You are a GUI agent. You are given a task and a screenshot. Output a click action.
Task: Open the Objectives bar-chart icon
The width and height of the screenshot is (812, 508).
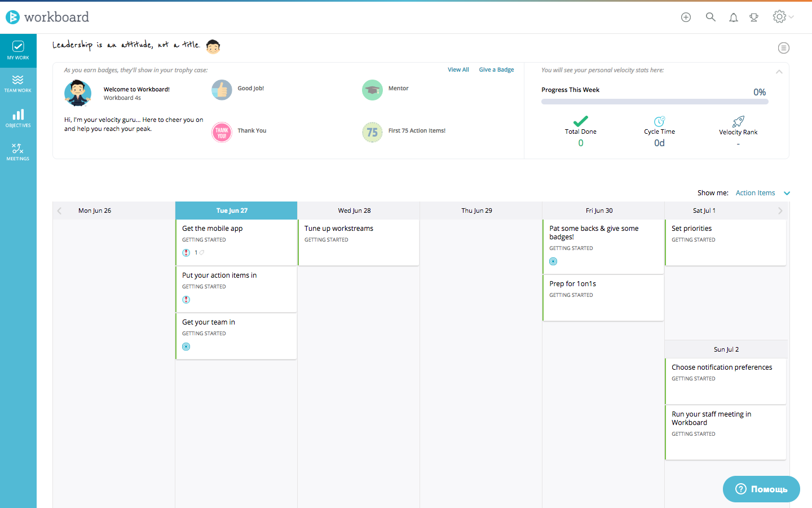coord(18,118)
